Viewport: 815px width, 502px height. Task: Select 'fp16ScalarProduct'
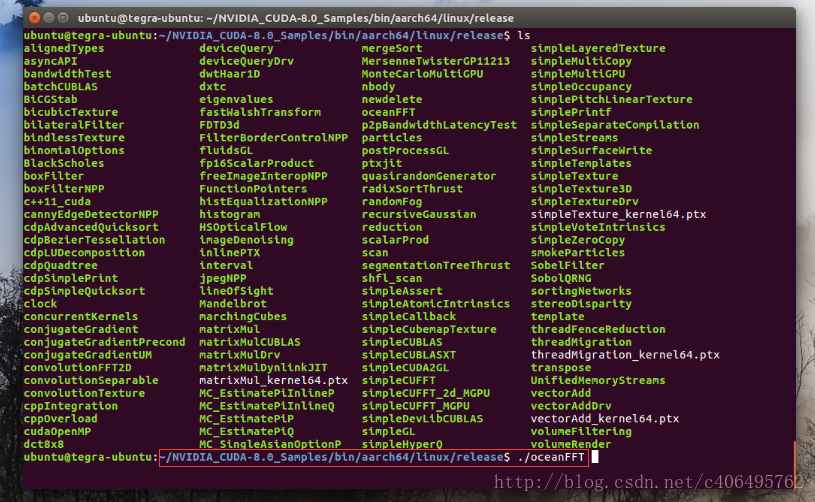click(x=257, y=163)
